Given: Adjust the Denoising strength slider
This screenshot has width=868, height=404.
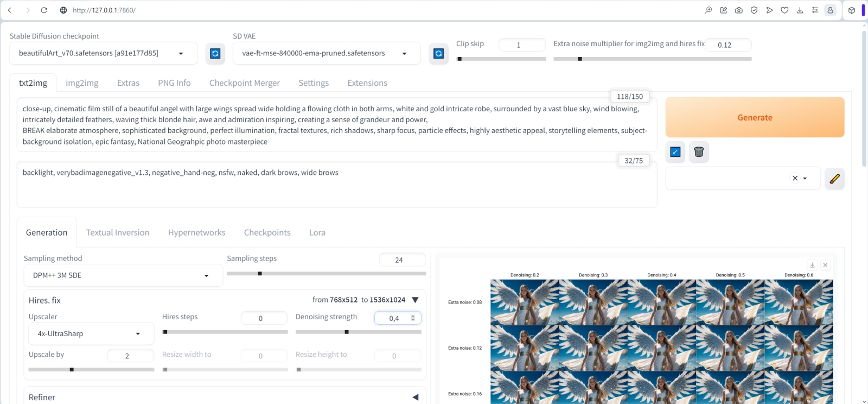Looking at the screenshot, I should (358, 332).
